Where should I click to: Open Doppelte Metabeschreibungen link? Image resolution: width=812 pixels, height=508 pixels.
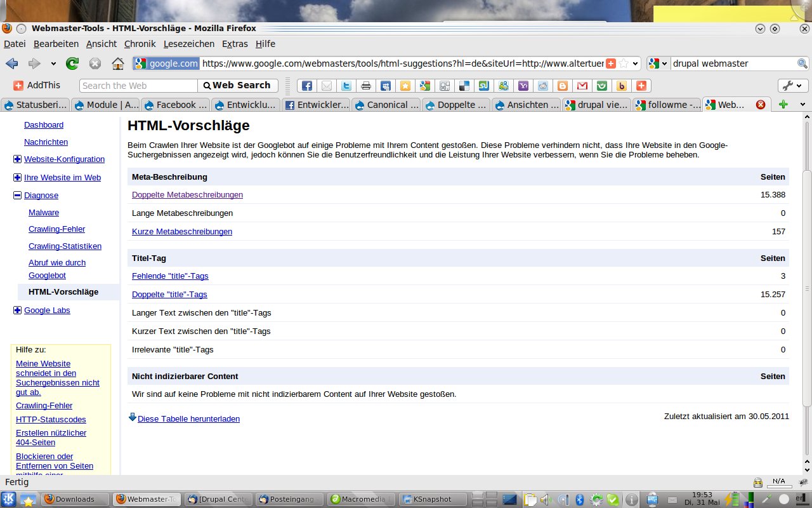point(187,195)
